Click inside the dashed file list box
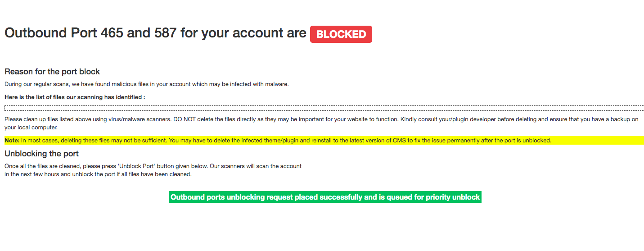Screen dimensions: 644x251 point(324,108)
